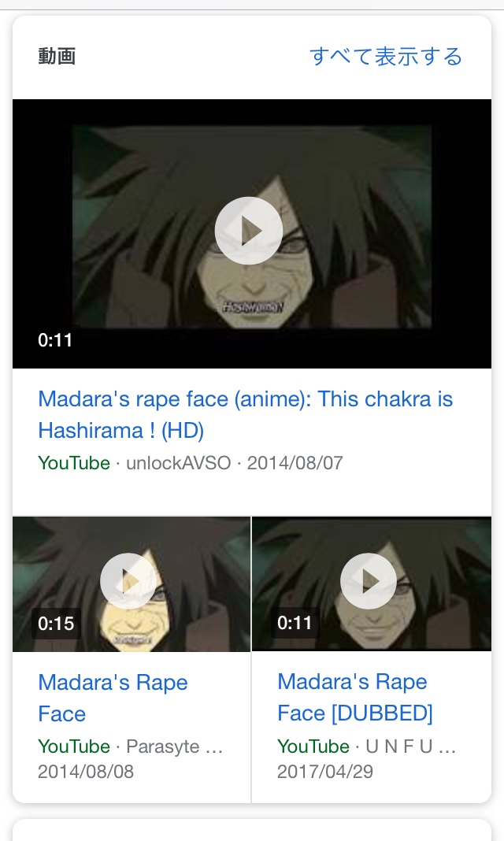Click the unlockAVSO channel name
Viewport: 504px width, 841px height.
click(179, 463)
